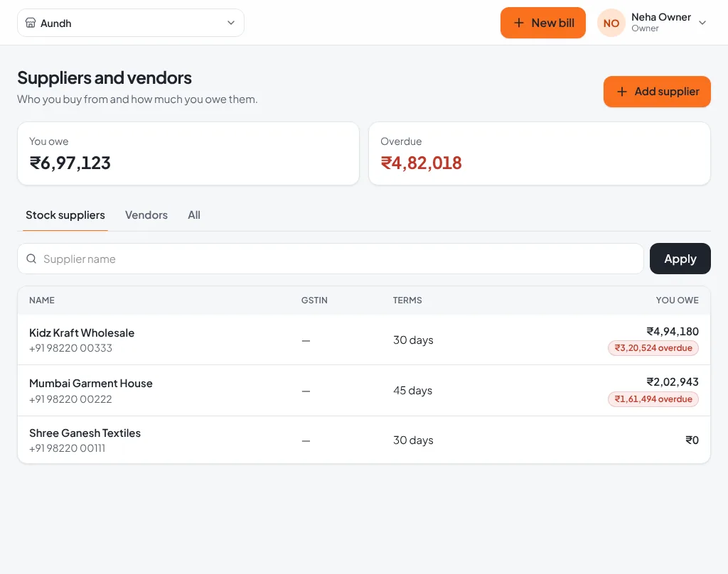Open the Aundh store selector dropdown

pos(131,23)
